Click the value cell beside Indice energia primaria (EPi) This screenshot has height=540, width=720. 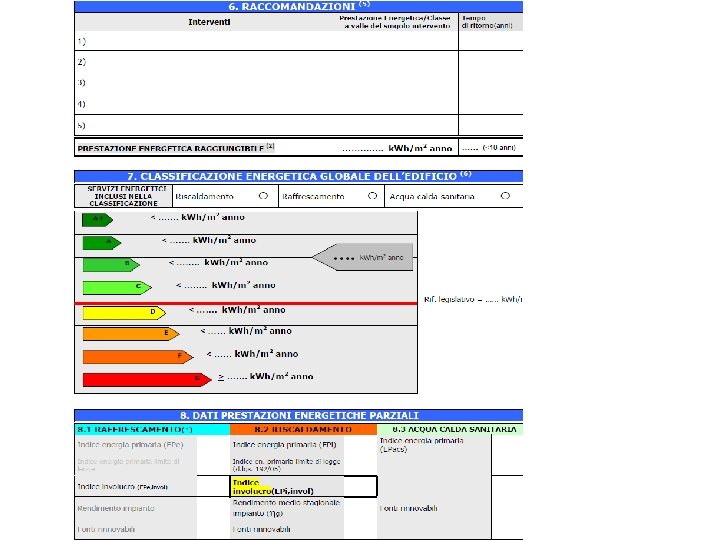360,445
